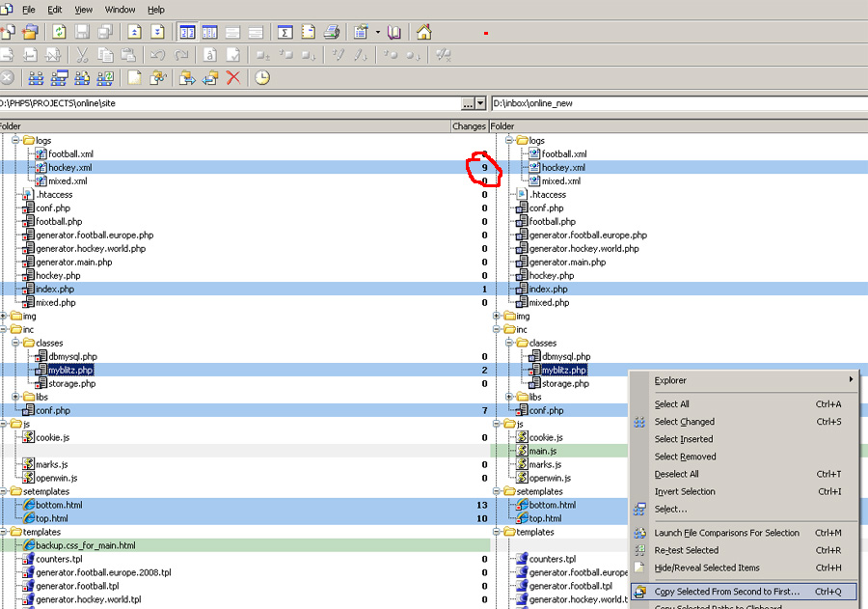Screen dimensions: 868x609
Task: Click the home icon in top toolbar
Action: [423, 32]
